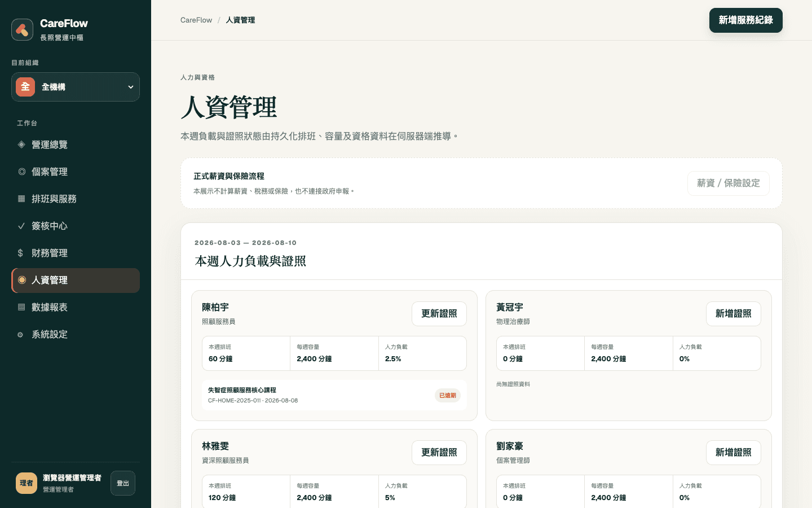Viewport: 812px width, 508px height.
Task: Click the 薪資 / 保險設定 button
Action: coord(728,183)
